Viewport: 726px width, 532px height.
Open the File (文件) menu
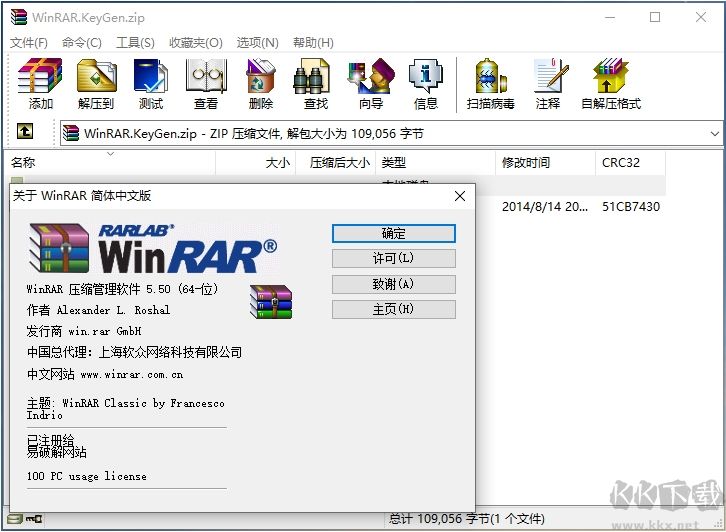pyautogui.click(x=29, y=43)
